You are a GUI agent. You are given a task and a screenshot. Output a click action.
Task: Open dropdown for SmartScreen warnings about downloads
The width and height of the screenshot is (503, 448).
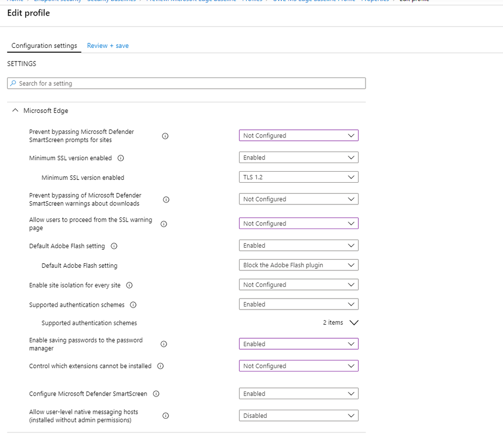[299, 199]
